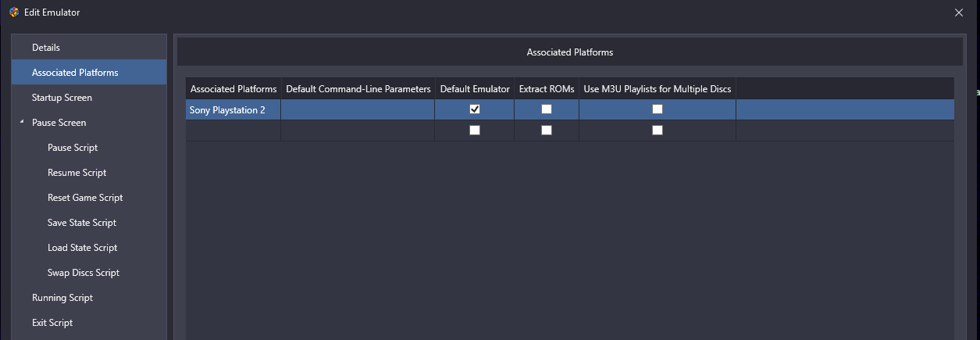The width and height of the screenshot is (980, 340).
Task: Check Default Emulator in the empty row
Action: tap(475, 131)
